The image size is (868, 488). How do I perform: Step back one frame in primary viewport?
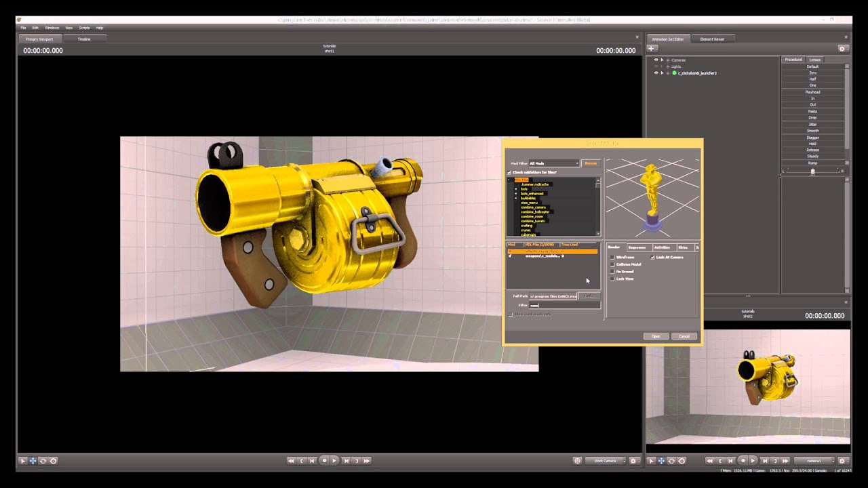click(x=312, y=460)
